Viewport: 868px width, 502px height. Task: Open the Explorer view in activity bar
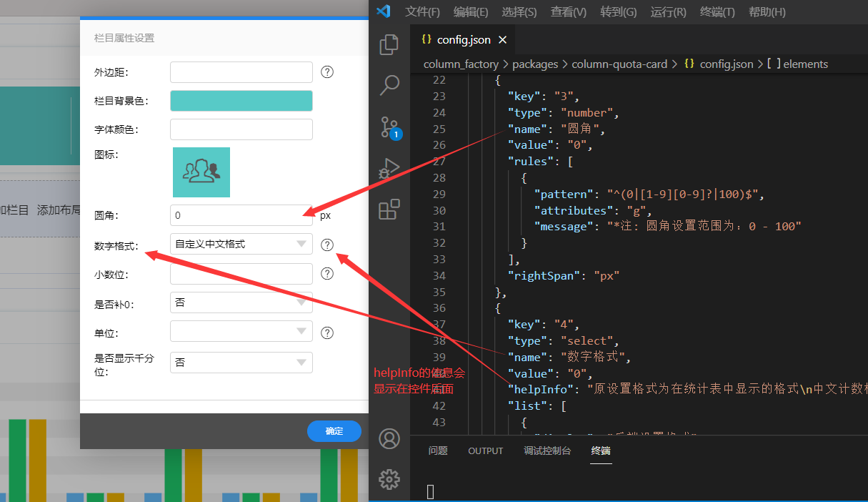[389, 45]
